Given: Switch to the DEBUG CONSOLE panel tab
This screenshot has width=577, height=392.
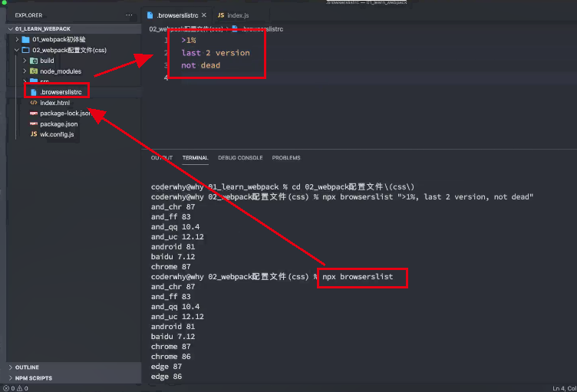Looking at the screenshot, I should pos(240,157).
